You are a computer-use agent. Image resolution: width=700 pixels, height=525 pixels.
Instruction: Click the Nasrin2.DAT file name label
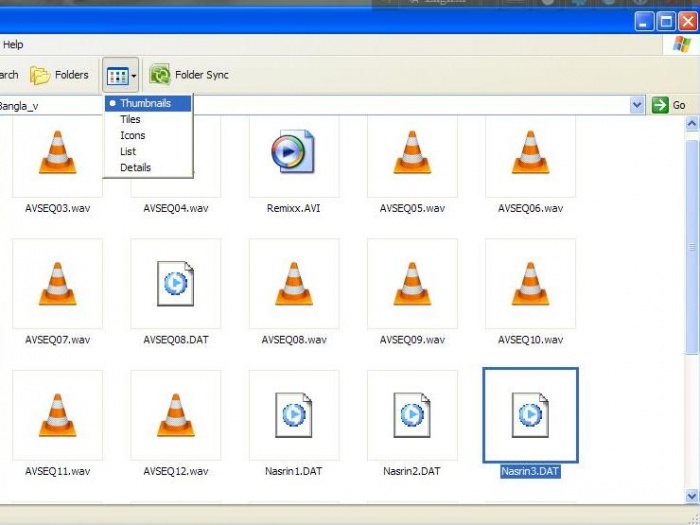[x=412, y=471]
